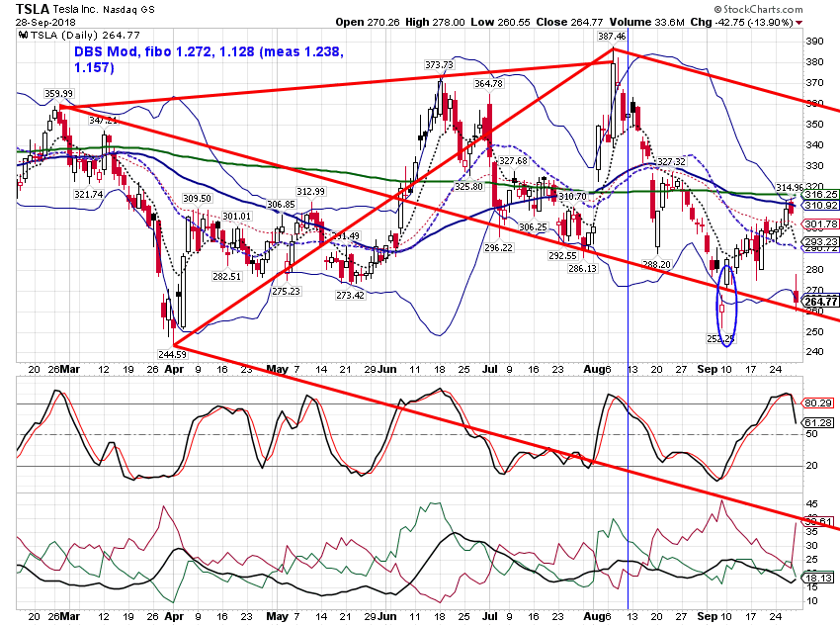Click the 288.20 price label
840x626 pixels.
(657, 264)
